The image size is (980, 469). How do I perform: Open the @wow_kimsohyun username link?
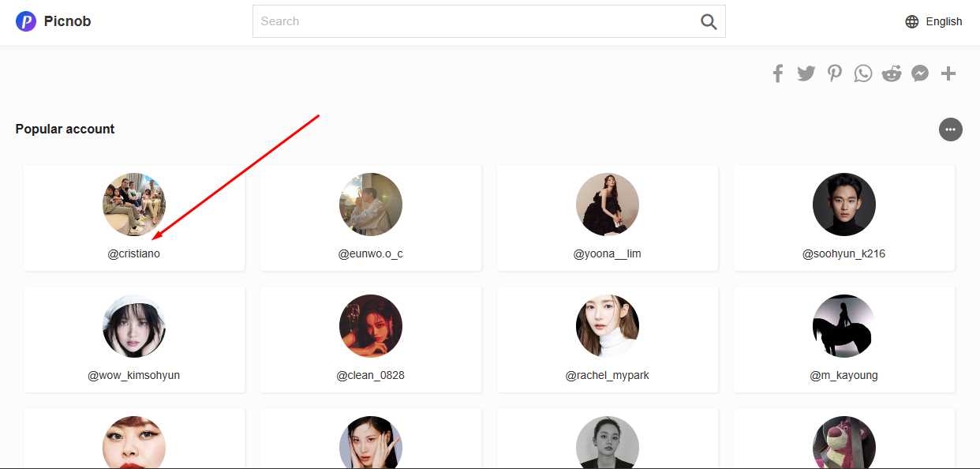134,375
